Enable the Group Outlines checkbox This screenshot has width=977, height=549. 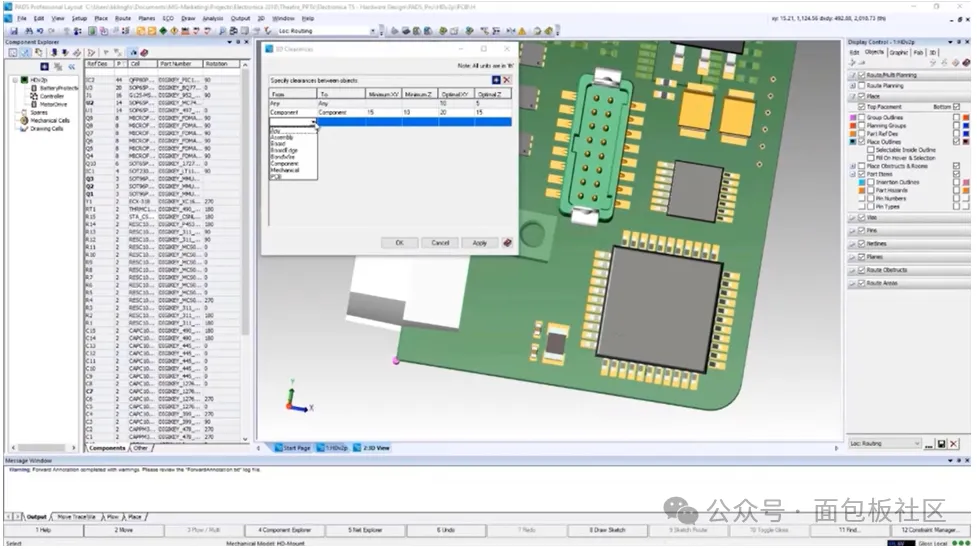[862, 117]
